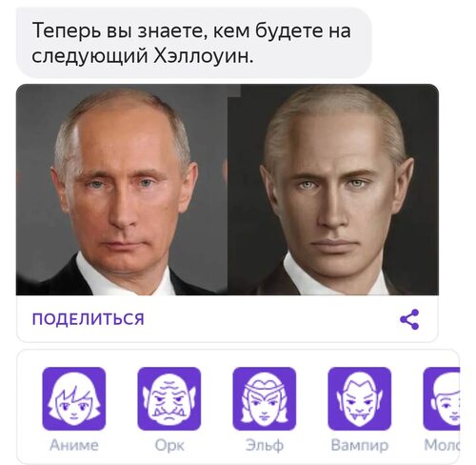The image size is (476, 465).
Task: Click the pointed ear in elf photo
Action: pos(405,181)
